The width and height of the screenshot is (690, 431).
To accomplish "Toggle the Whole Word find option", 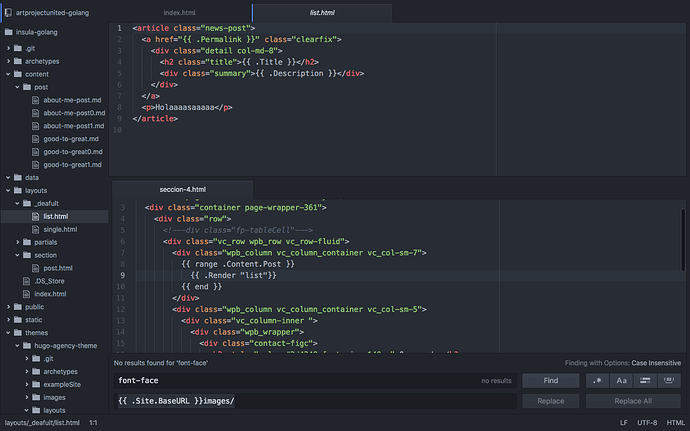I will [x=669, y=381].
